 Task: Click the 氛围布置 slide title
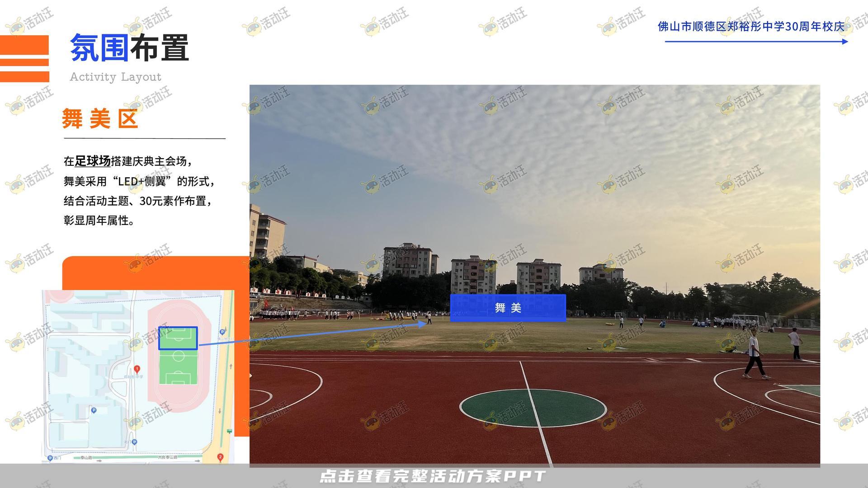(x=129, y=47)
